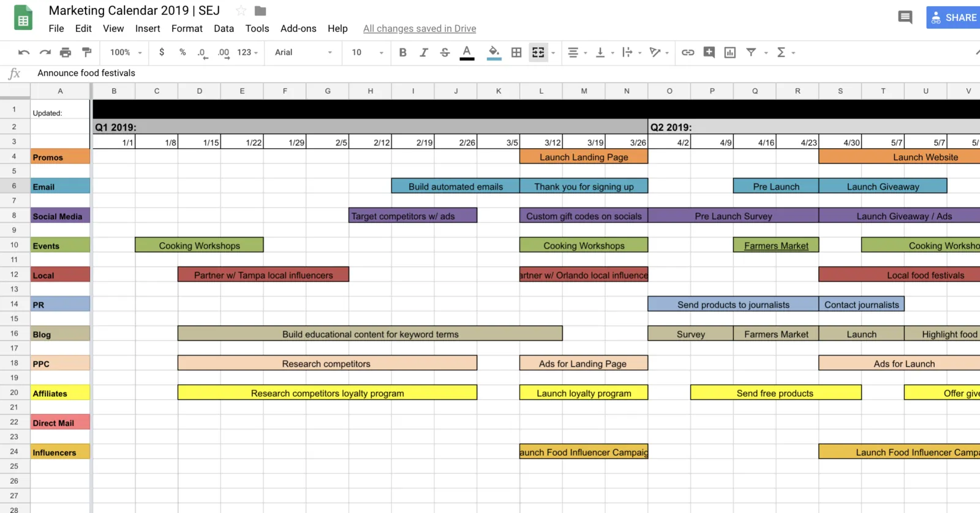The image size is (980, 513).
Task: Increase decimal places icon
Action: pyautogui.click(x=224, y=53)
